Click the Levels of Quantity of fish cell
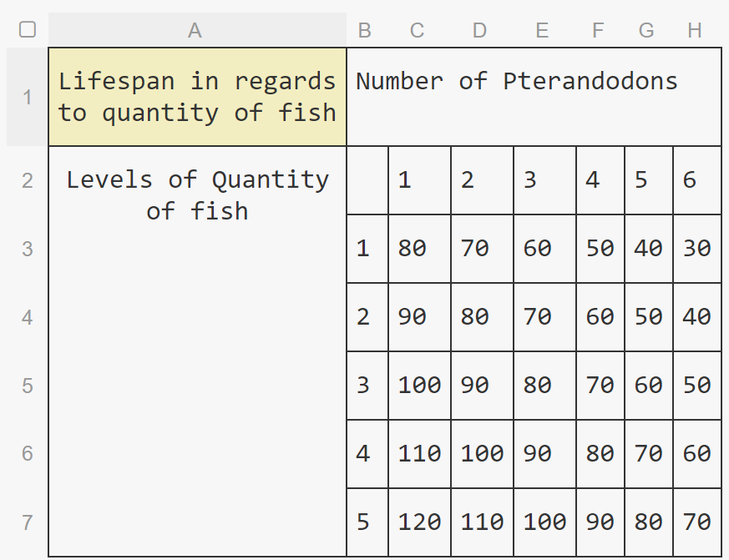 point(197,351)
